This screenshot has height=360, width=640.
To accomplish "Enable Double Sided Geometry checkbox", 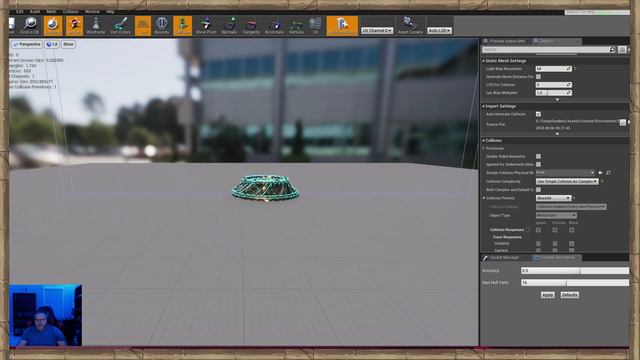I will pyautogui.click(x=538, y=156).
